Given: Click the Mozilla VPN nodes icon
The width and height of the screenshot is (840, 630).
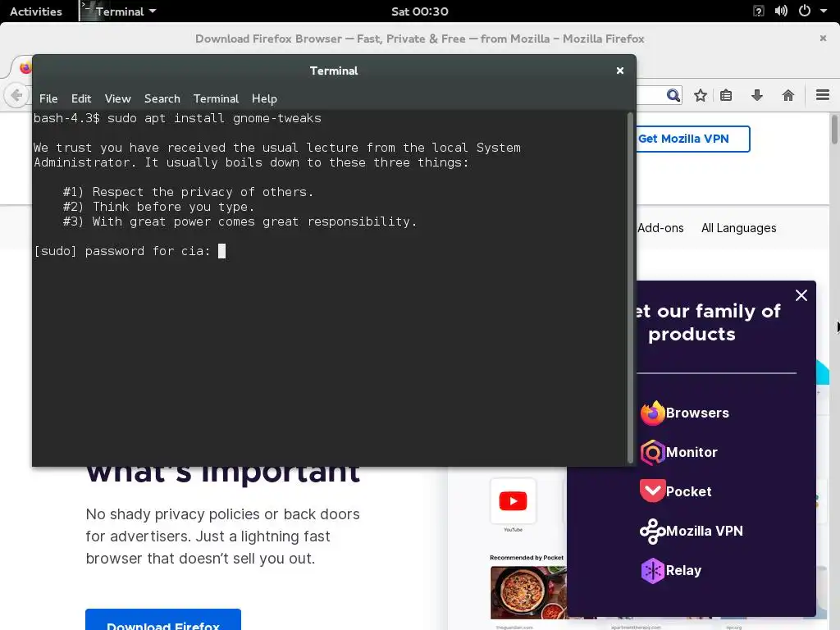Looking at the screenshot, I should [652, 532].
